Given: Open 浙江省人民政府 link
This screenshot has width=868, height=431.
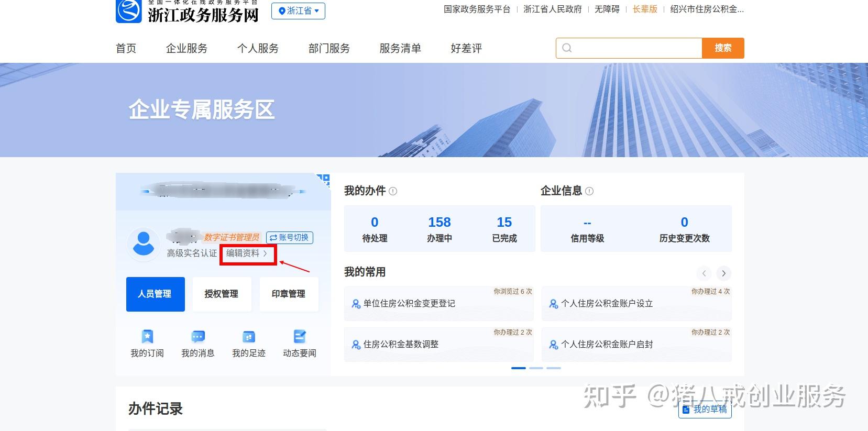Looking at the screenshot, I should [x=553, y=9].
